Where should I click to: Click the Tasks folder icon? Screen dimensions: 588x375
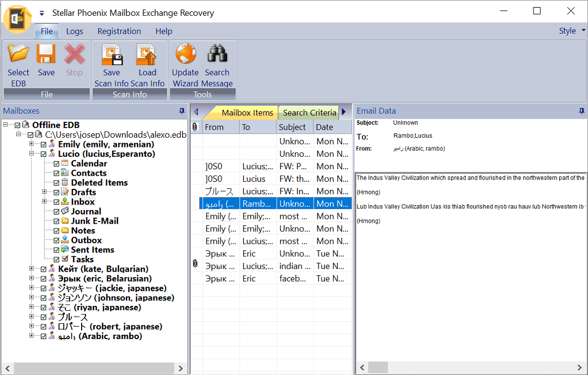click(x=65, y=259)
